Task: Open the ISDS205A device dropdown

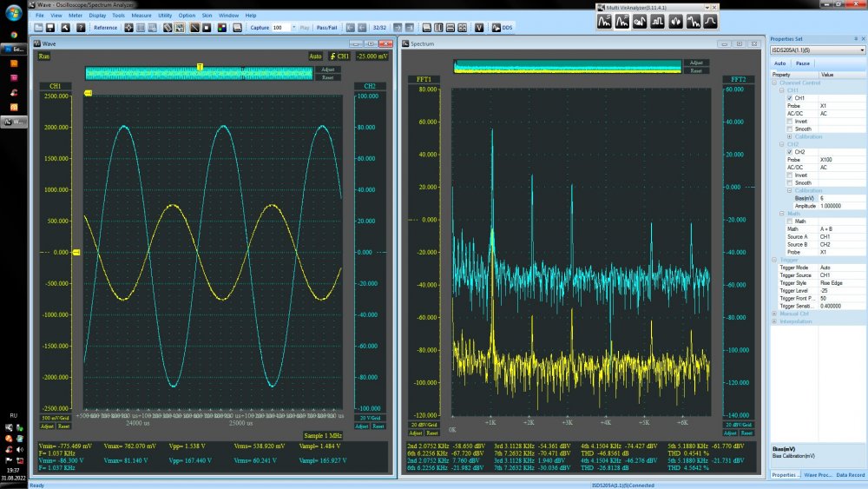Action: (x=861, y=50)
